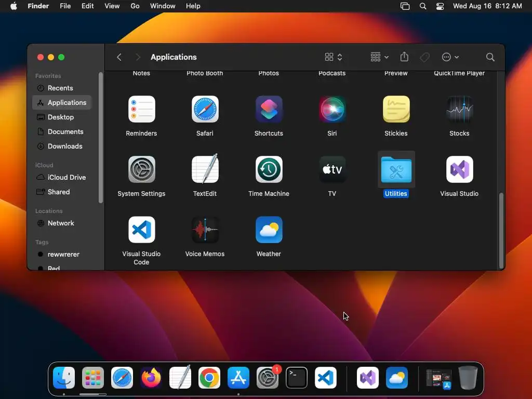Screen dimensions: 532x399
Task: Select the TextEdit app in Finder
Action: coord(205,169)
